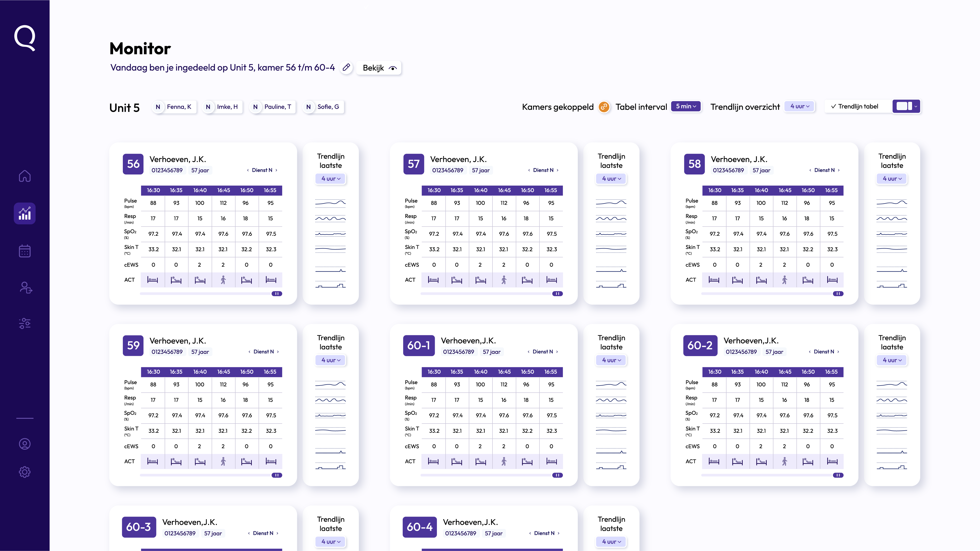980x551 pixels.
Task: Toggle the split view layout switch
Action: 904,107
